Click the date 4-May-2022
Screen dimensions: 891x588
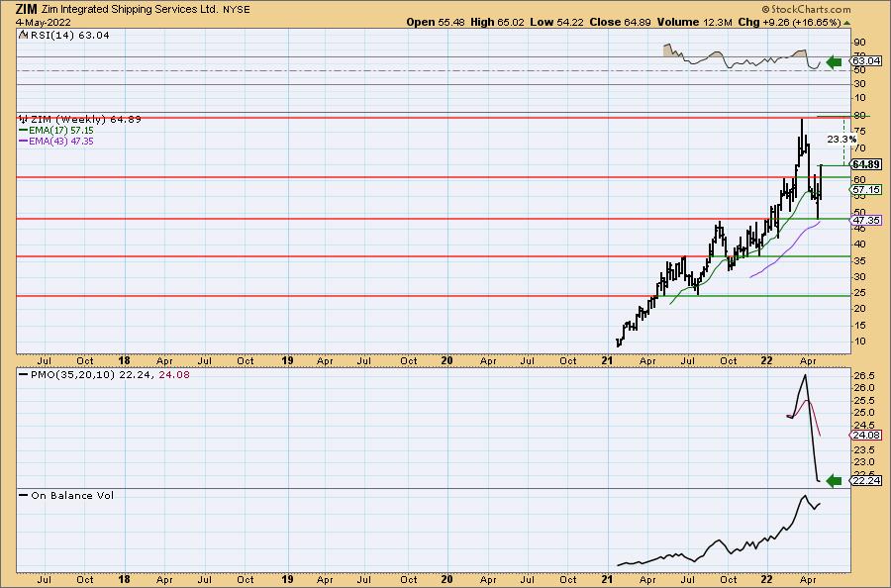[44, 23]
